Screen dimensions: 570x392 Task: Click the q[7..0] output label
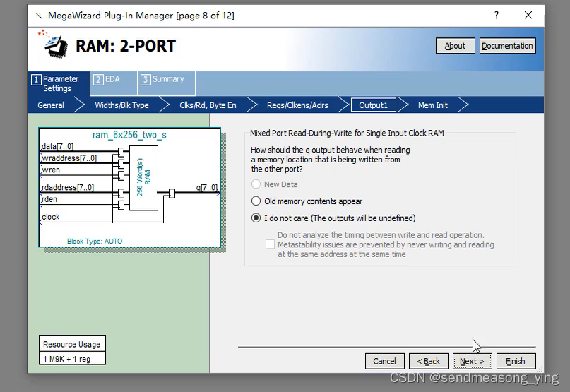(207, 187)
